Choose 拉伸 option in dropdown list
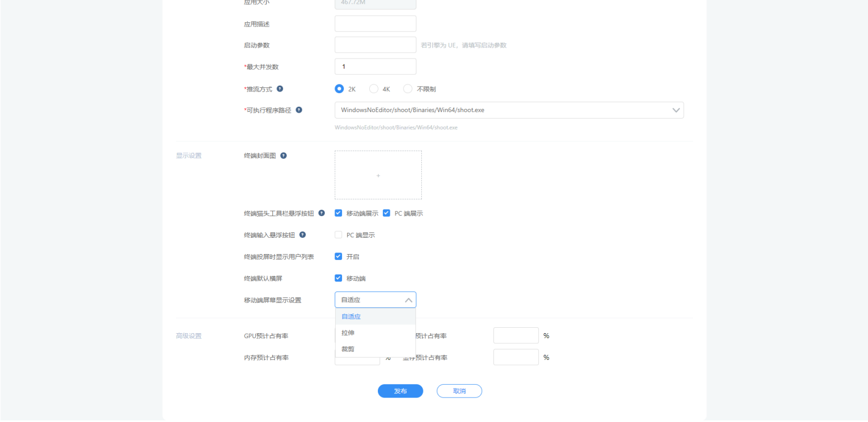The image size is (868, 422). click(375, 333)
